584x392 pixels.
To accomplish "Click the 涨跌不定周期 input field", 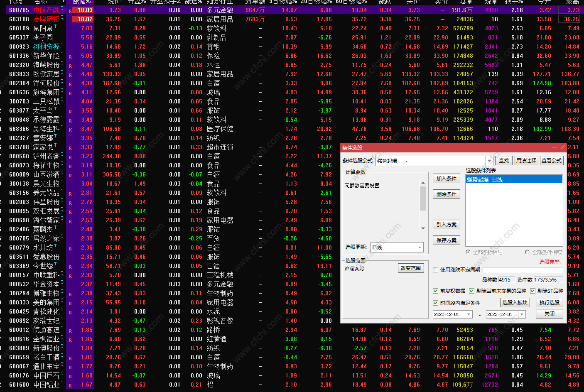I will 523,269.
